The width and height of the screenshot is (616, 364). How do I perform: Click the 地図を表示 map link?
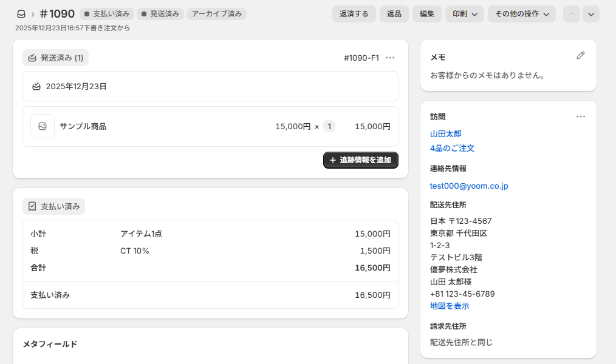pyautogui.click(x=450, y=306)
